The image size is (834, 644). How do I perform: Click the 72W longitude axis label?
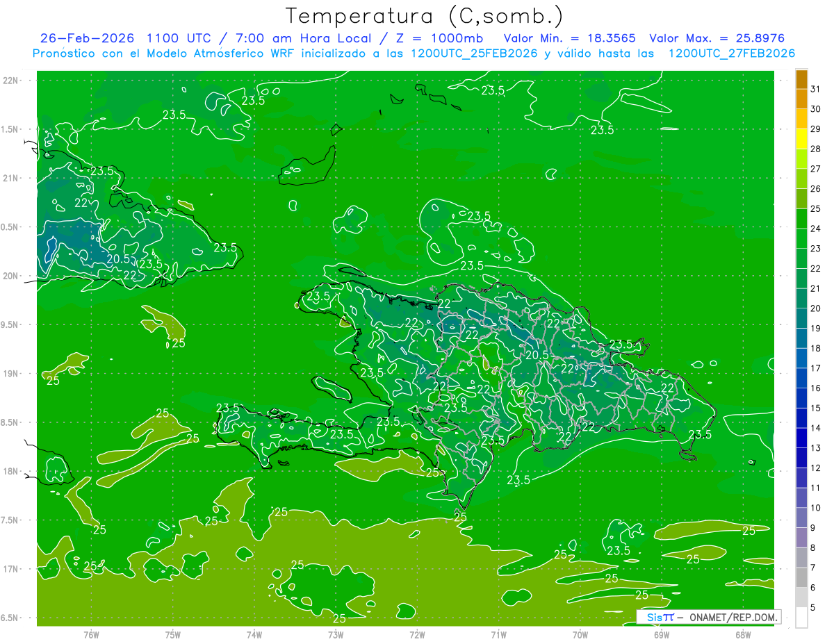coord(417,635)
